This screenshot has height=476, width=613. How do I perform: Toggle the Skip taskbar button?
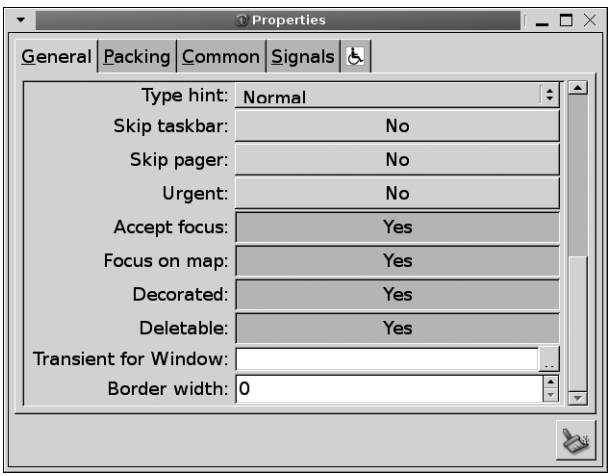click(397, 127)
